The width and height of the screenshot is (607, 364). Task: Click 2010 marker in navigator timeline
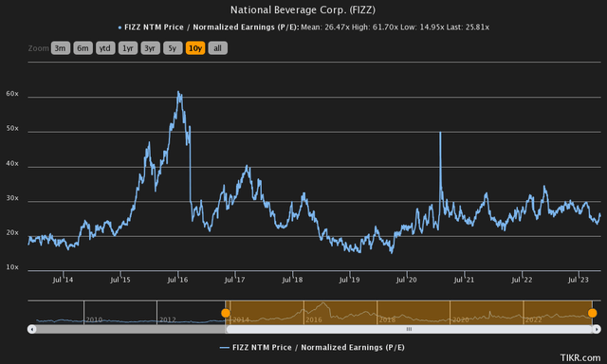coord(94,319)
